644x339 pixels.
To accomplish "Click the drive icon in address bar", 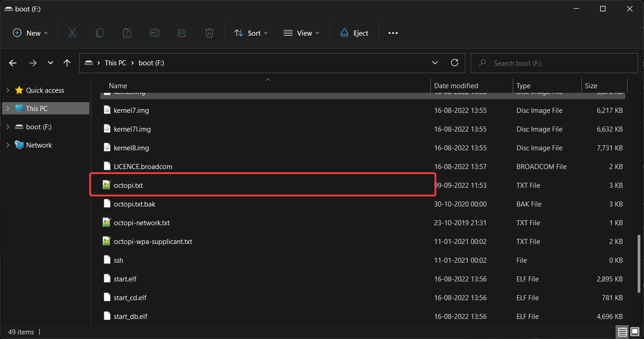I will click(x=89, y=63).
